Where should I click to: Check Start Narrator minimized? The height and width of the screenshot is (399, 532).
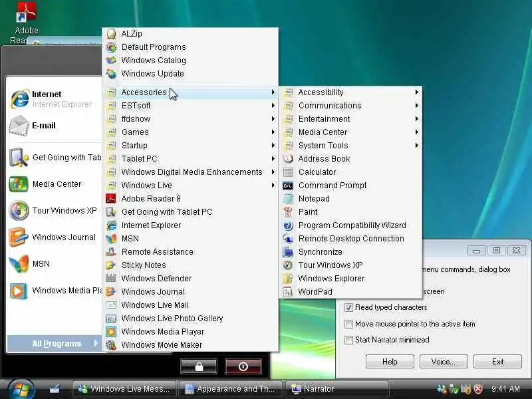pos(348,340)
